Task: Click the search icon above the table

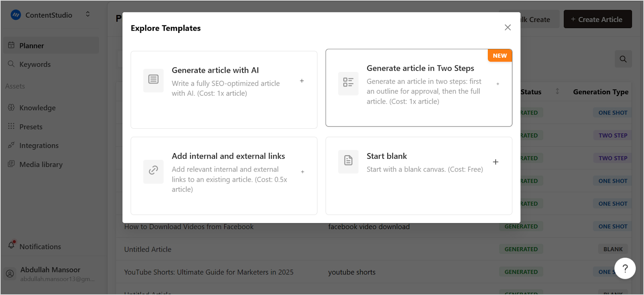Action: pos(623,59)
